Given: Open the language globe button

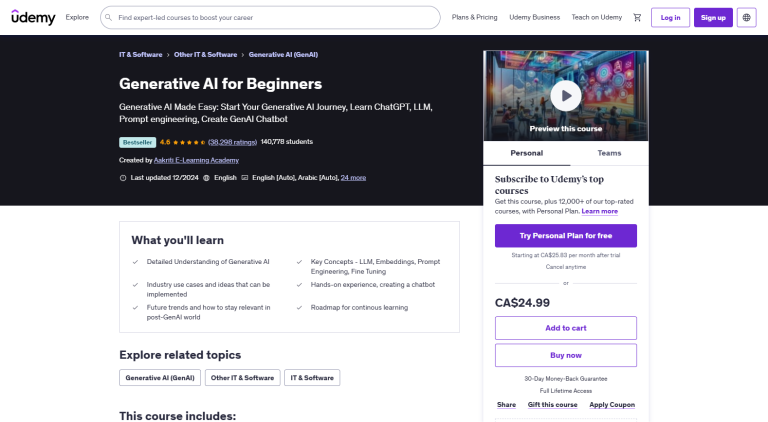Looking at the screenshot, I should (x=746, y=18).
